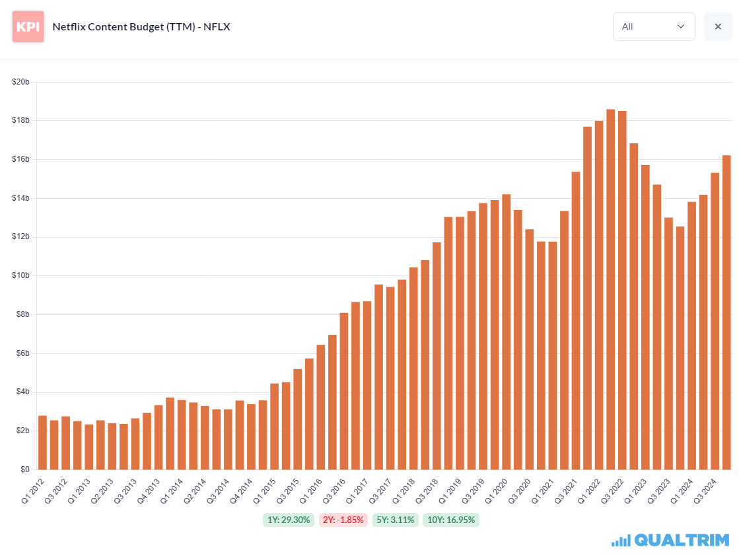
Task: Click the Q4 2014 x-axis label
Action: pos(241,491)
